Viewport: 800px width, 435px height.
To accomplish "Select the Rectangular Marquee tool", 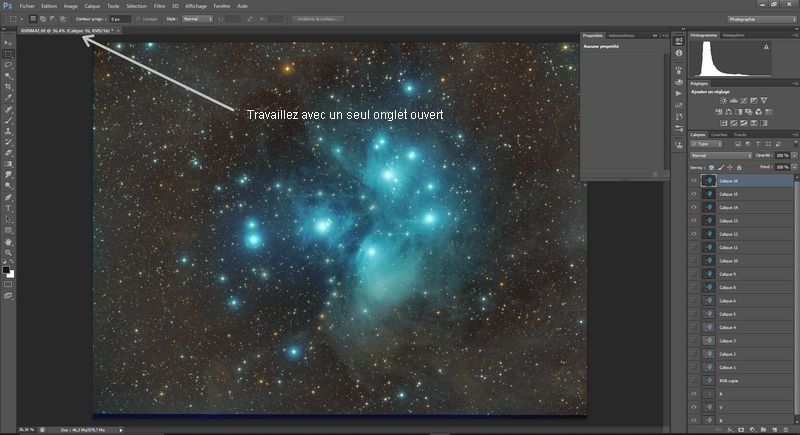I will tap(8, 54).
